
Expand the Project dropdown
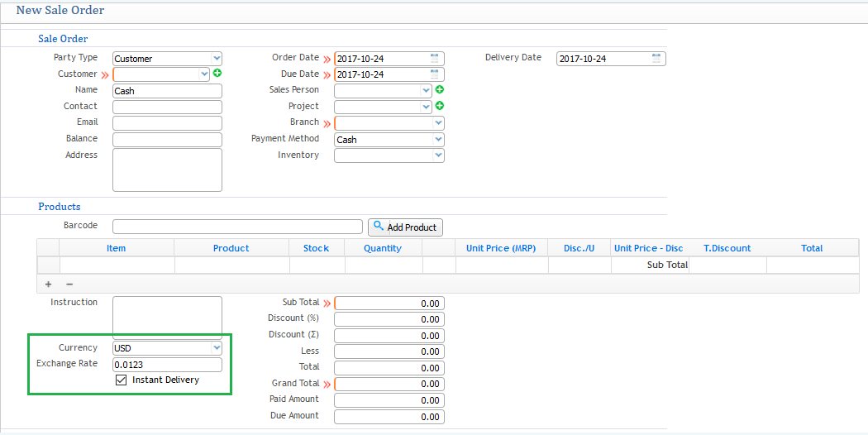coord(426,107)
